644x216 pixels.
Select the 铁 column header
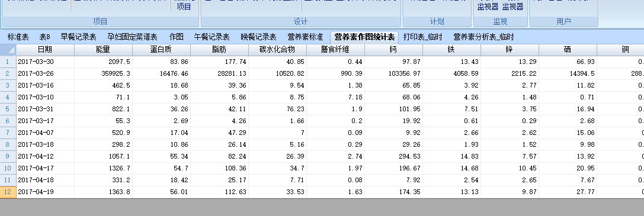[x=451, y=50]
